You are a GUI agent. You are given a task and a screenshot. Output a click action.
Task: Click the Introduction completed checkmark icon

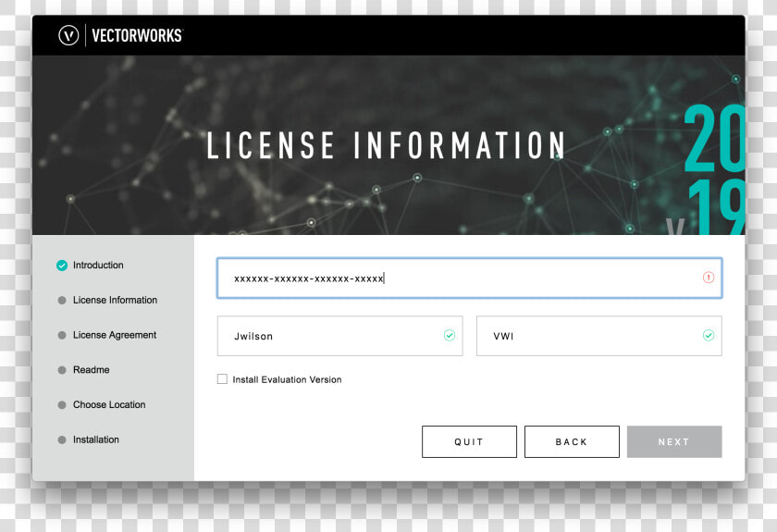pyautogui.click(x=62, y=266)
